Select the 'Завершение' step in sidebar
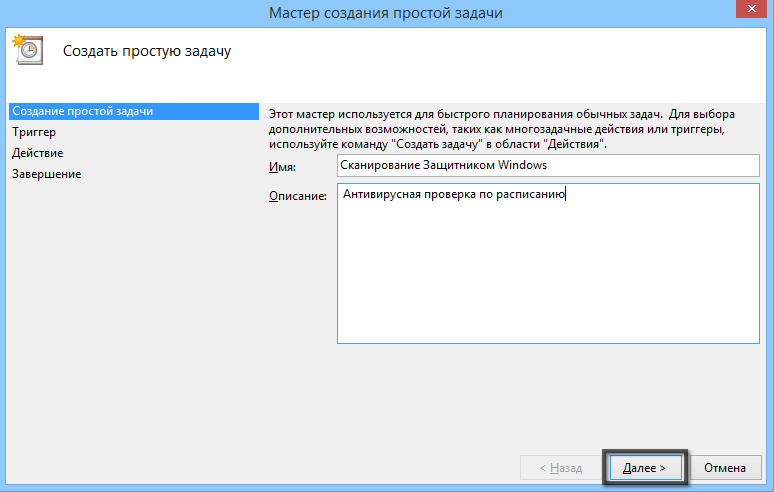 [x=46, y=174]
